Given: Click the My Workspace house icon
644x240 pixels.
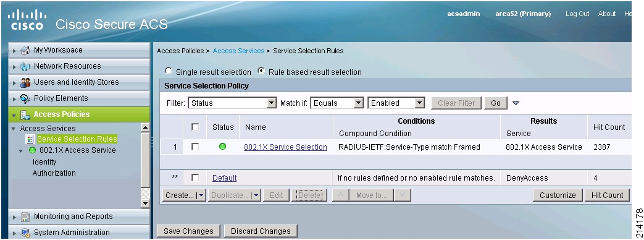Looking at the screenshot, I should 25,50.
